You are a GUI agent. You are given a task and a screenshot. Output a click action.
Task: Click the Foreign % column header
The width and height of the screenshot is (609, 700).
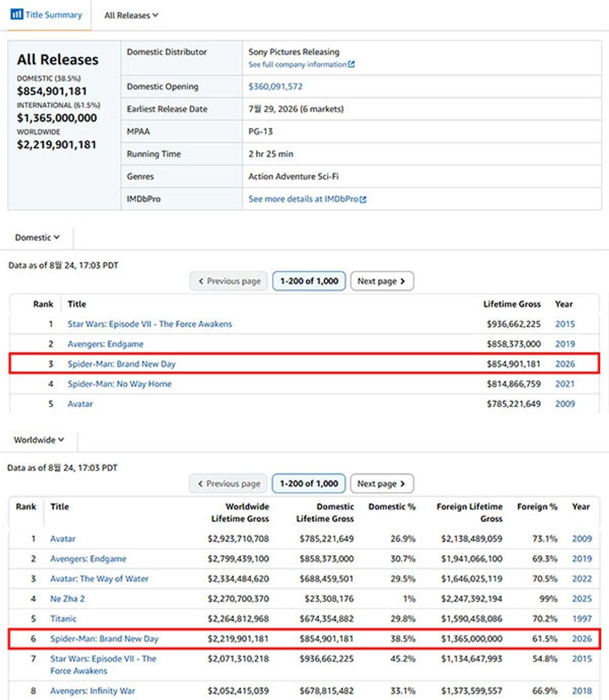(537, 506)
